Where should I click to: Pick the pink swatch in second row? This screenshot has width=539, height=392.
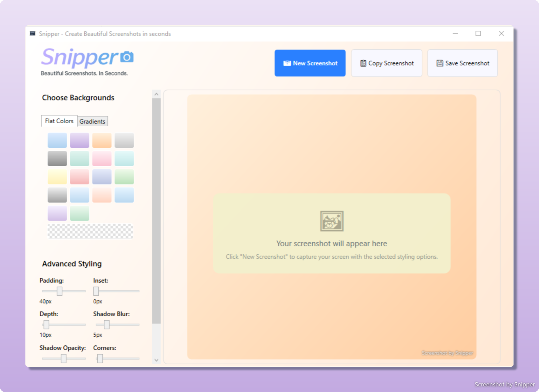pyautogui.click(x=102, y=158)
